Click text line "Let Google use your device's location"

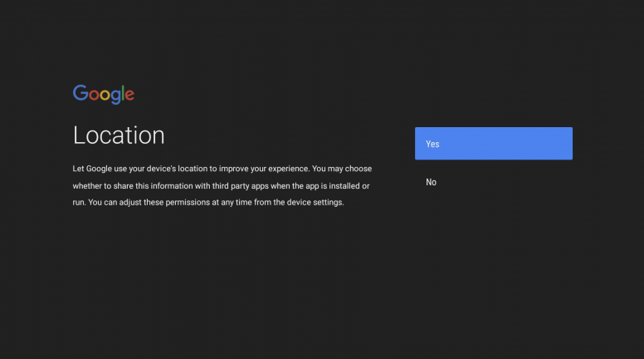(222, 169)
